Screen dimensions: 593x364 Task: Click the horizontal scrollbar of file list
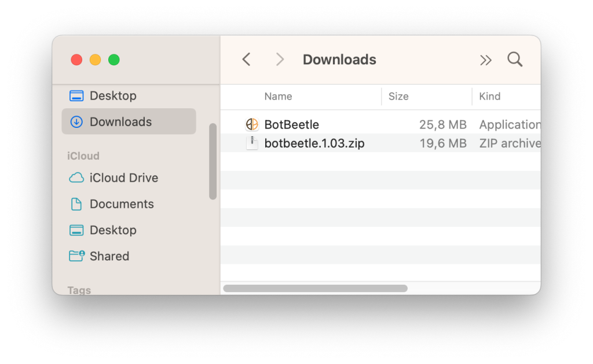point(316,288)
